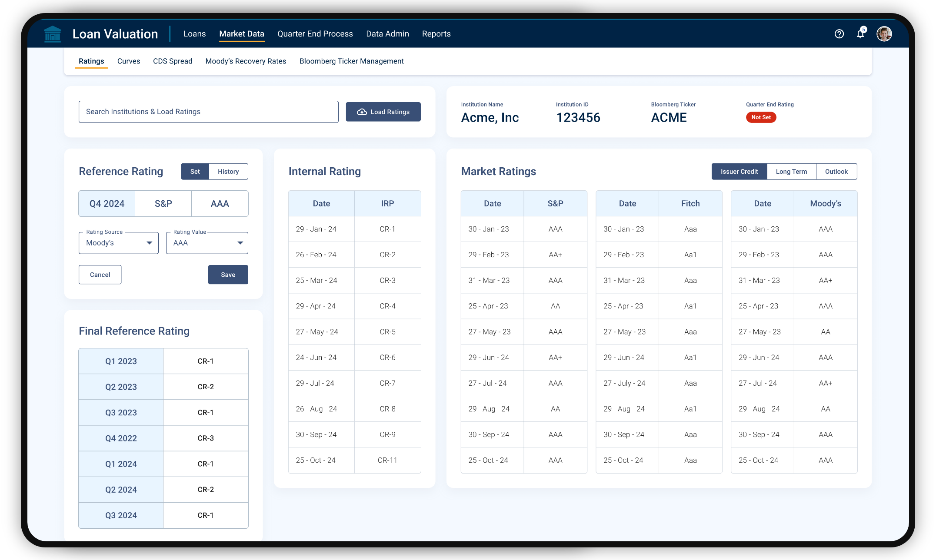Screen dimensions: 936x560
Task: Click the Loan Valuation bank logo icon
Action: click(x=53, y=34)
